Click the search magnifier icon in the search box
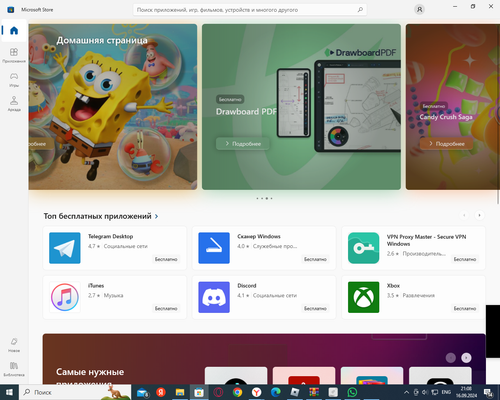 tap(360, 10)
